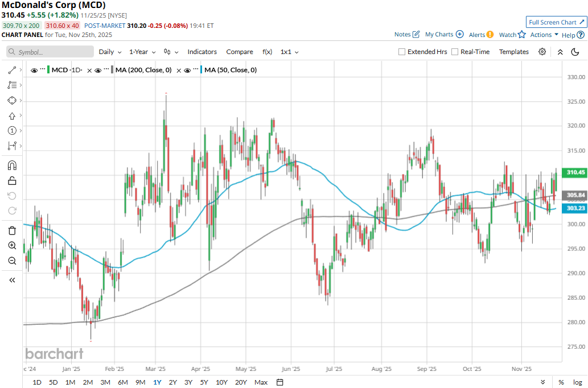Click the Watch star icon
Screen dimensions: 588x388
point(522,35)
